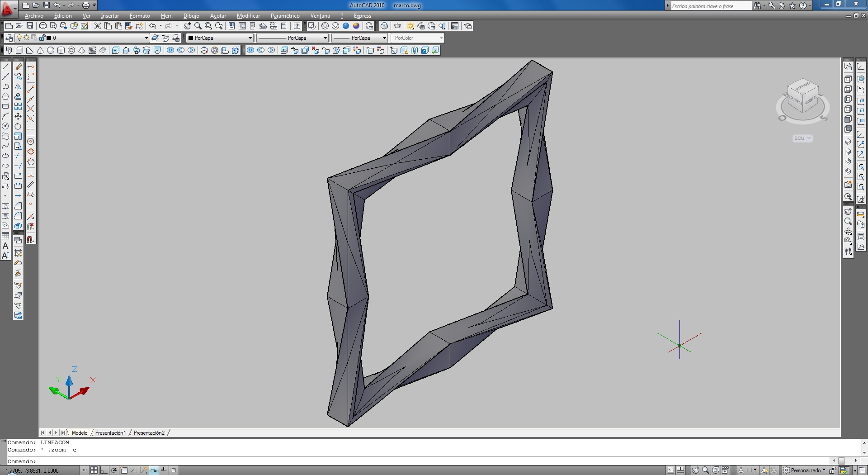Click the Save diskette icon
The width and height of the screenshot is (868, 475).
(30, 26)
